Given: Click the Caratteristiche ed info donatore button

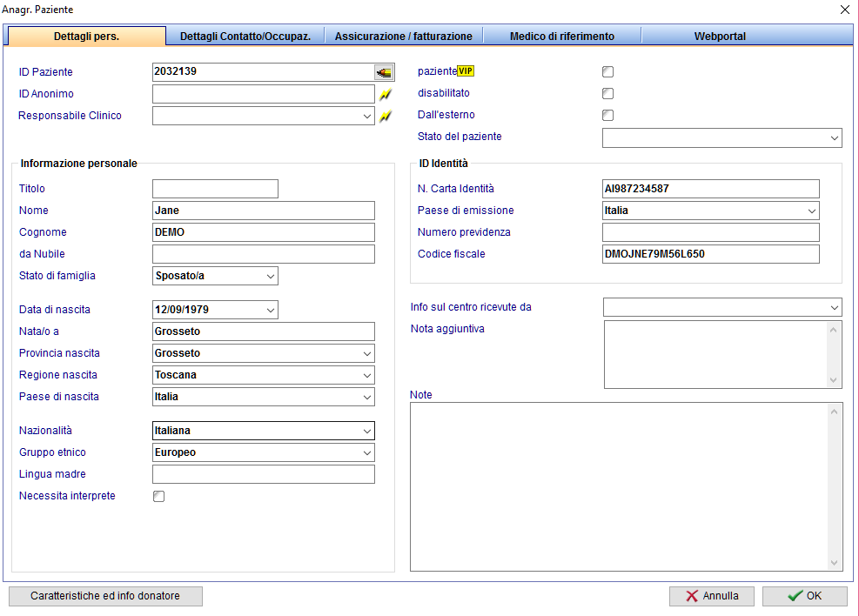Looking at the screenshot, I should 105,596.
